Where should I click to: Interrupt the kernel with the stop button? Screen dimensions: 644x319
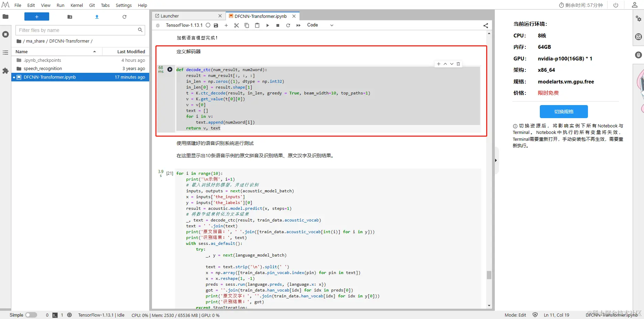278,25
